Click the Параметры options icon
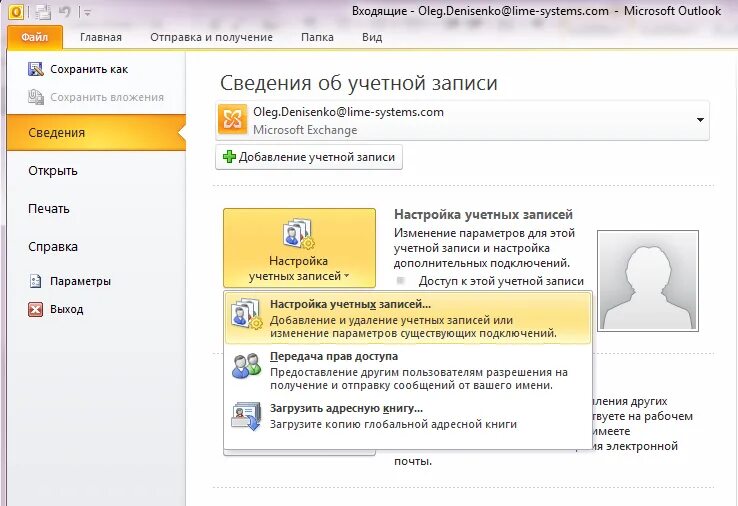Image resolution: width=738 pixels, height=506 pixels. pyautogui.click(x=35, y=281)
